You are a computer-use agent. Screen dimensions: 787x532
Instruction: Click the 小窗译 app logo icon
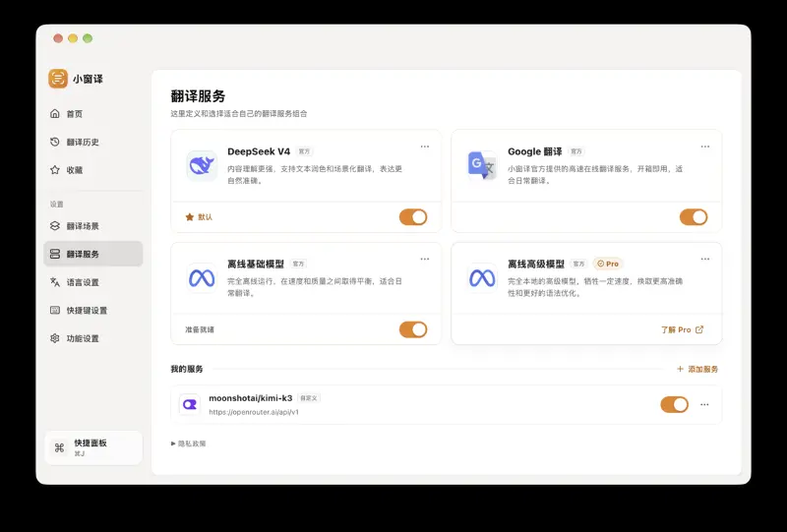coord(58,79)
